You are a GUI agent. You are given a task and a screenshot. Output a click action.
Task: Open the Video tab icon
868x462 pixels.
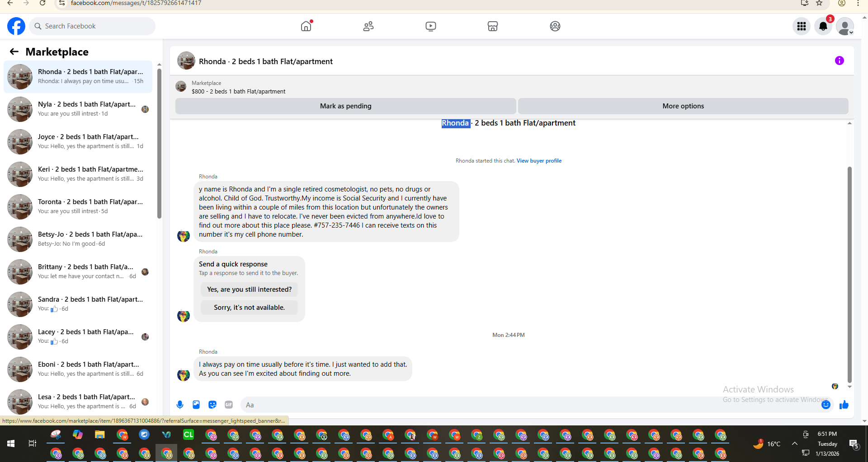(431, 26)
